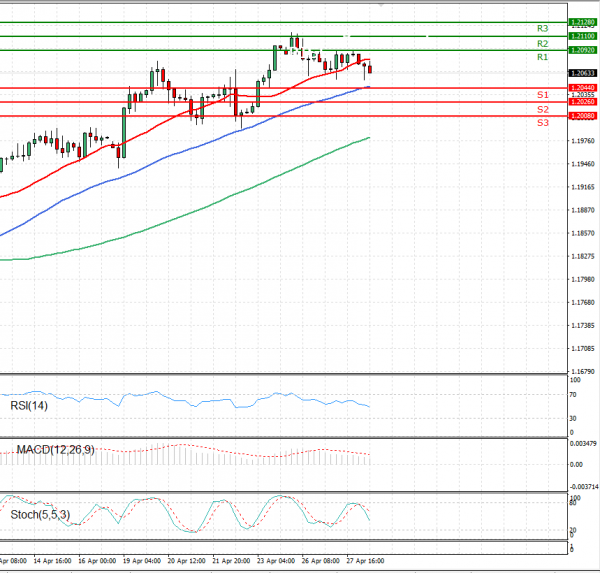Select the 1.20080 support price tag
Screen dimensions: 600x573
(x=583, y=116)
